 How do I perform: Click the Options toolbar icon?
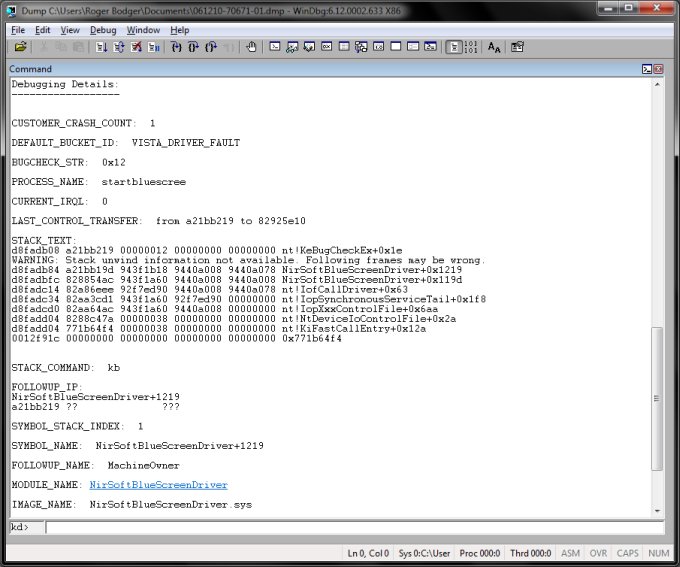point(517,47)
